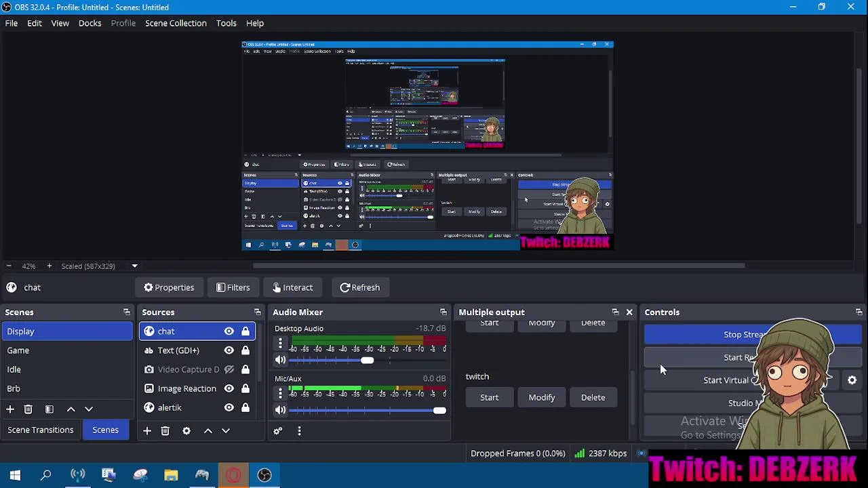Zoom out preview with minus icon
Screen dimensions: 868x488
[x=8, y=266]
